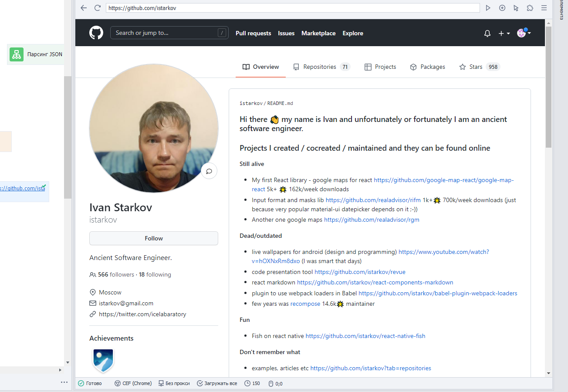Click the browser address bar URL field
This screenshot has height=392, width=568.
click(293, 8)
